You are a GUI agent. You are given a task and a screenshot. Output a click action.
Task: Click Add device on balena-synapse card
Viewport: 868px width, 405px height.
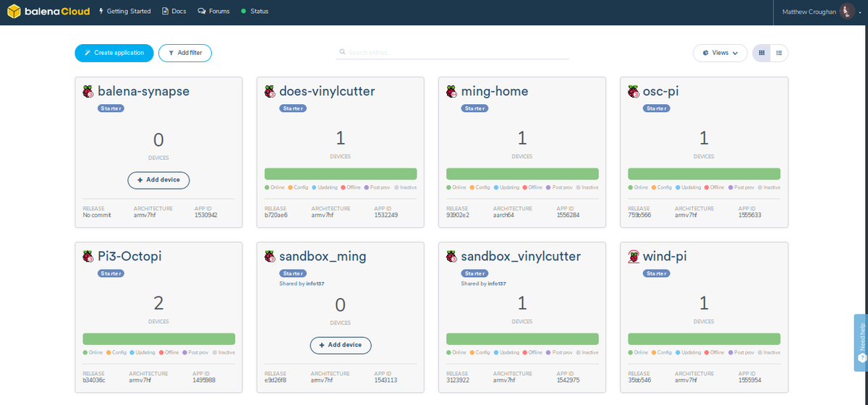158,179
